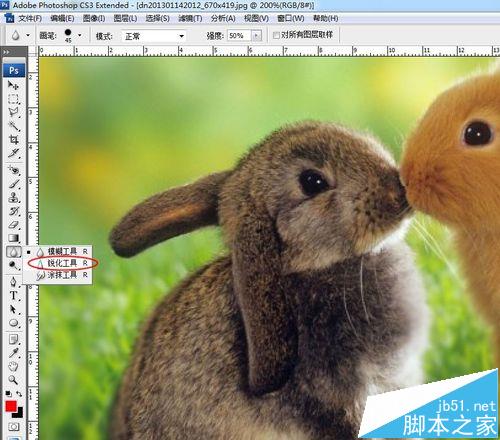
Task: Enable the sample all layers checkbox
Action: 276,35
